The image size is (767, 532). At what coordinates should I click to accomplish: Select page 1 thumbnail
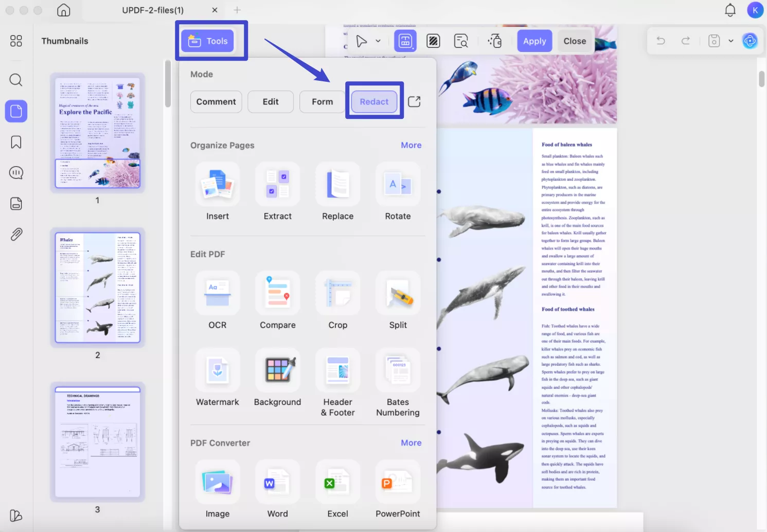(98, 133)
